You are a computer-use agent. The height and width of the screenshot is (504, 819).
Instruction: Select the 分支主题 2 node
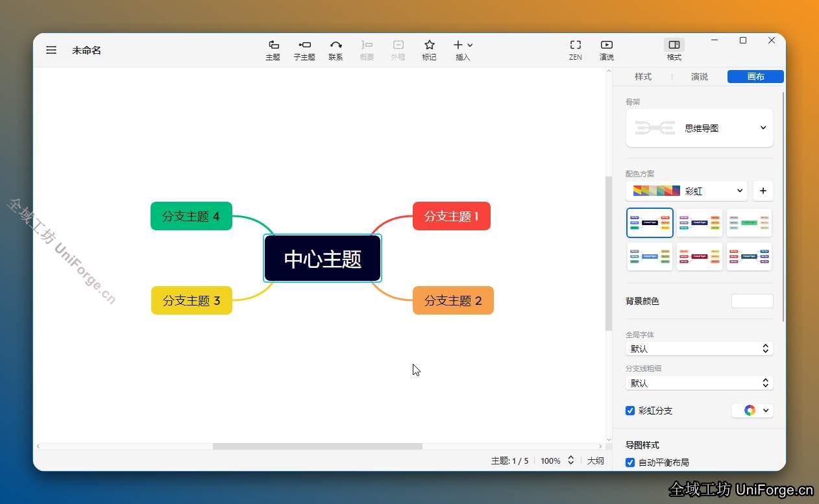(453, 300)
